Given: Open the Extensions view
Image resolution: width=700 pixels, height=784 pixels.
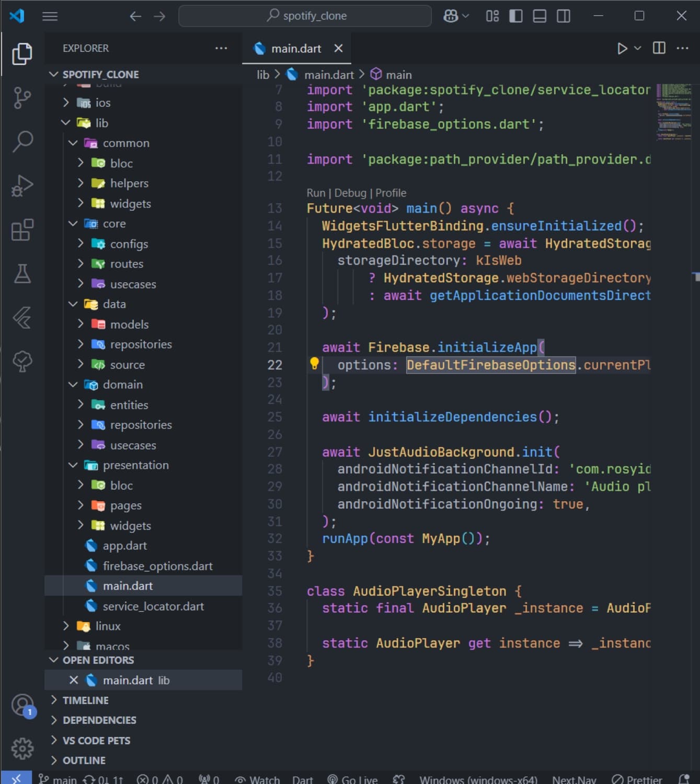Looking at the screenshot, I should coord(22,229).
